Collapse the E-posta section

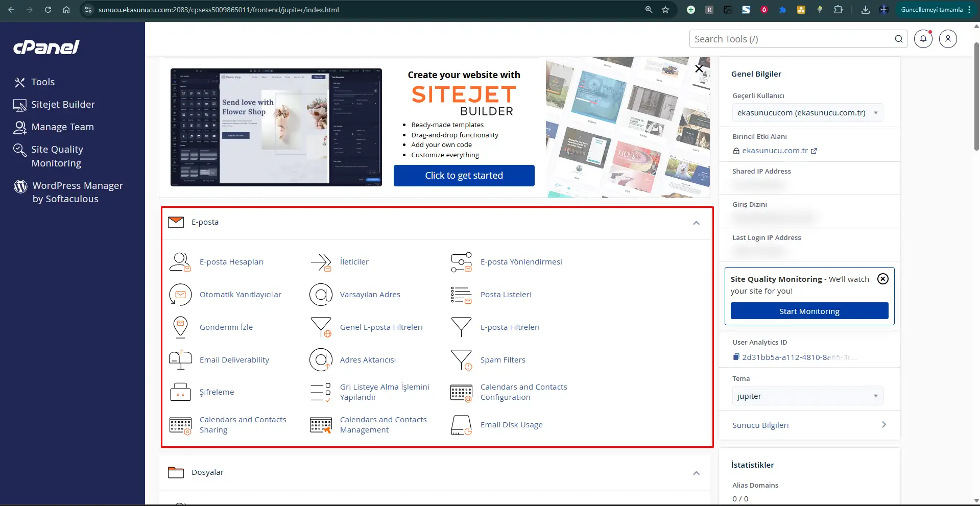[x=696, y=223]
